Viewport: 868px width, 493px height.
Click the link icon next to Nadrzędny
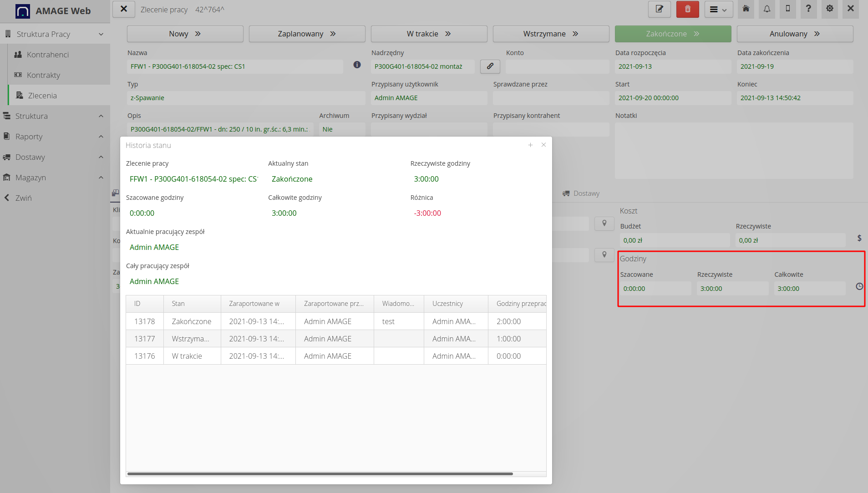point(490,66)
